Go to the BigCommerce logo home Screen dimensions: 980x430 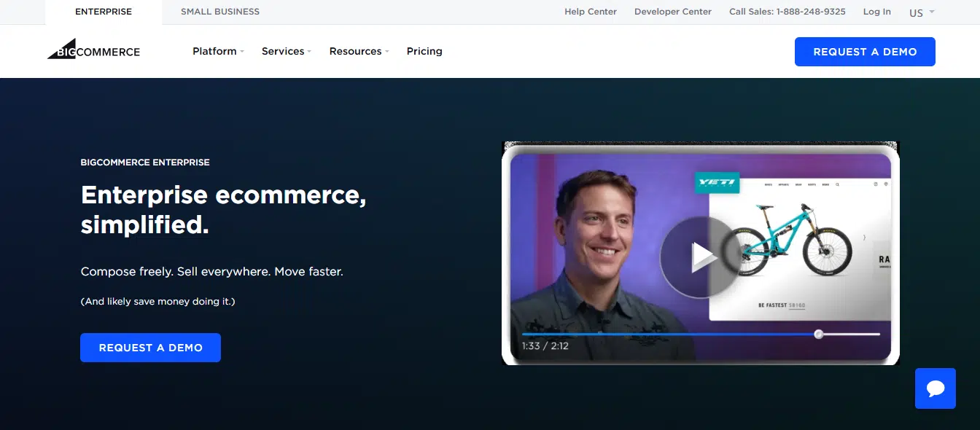coord(93,50)
